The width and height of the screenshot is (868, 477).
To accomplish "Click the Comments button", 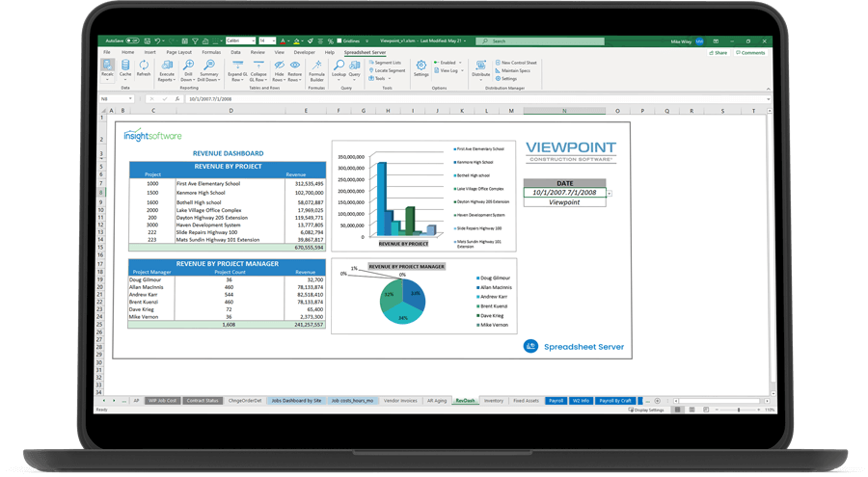I will [x=750, y=53].
